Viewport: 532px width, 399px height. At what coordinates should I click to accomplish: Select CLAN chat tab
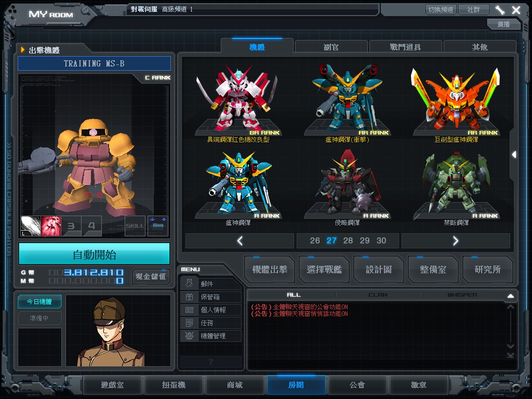(378, 295)
